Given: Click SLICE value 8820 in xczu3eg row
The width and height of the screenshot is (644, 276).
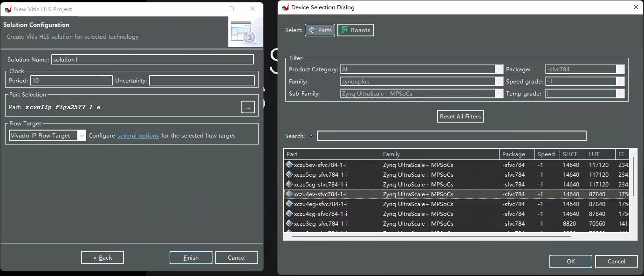Looking at the screenshot, I should (x=569, y=224).
